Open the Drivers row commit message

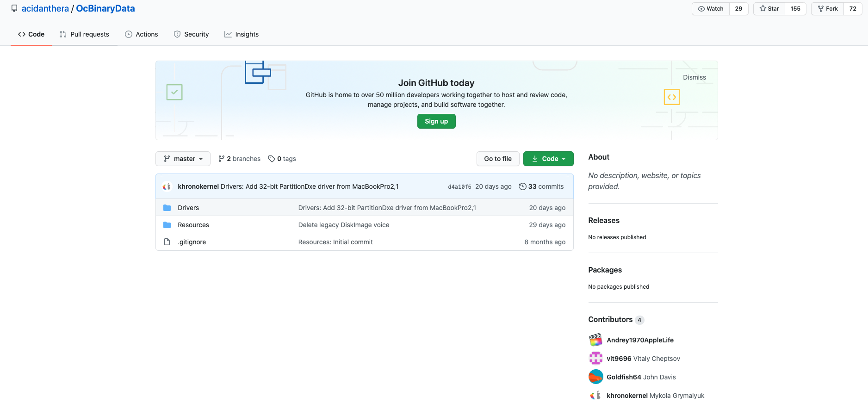pyautogui.click(x=387, y=208)
